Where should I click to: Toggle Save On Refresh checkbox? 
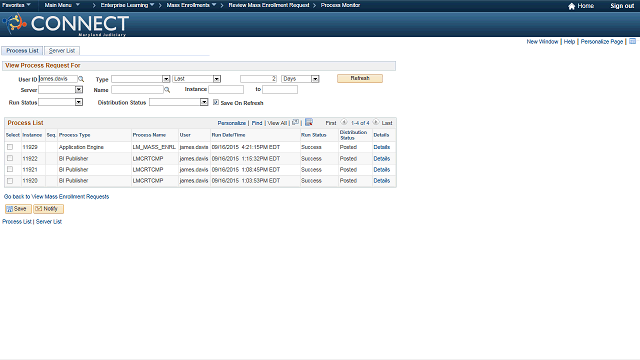(216, 102)
